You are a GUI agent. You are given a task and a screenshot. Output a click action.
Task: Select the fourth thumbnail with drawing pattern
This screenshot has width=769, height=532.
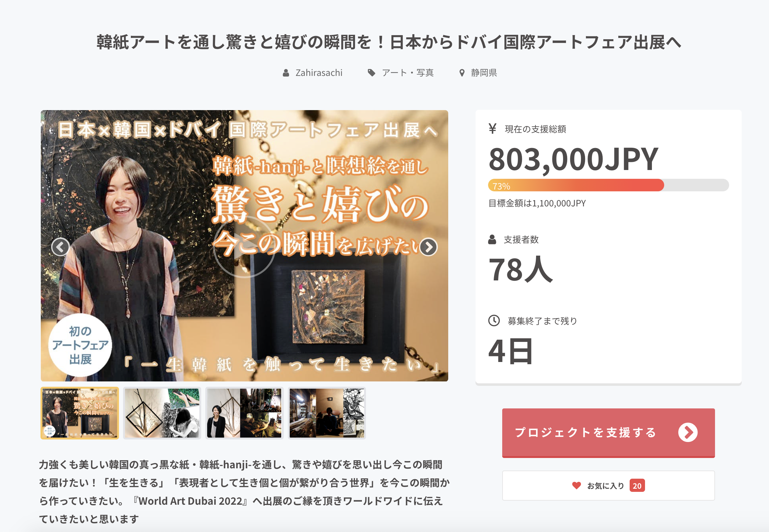click(x=327, y=413)
